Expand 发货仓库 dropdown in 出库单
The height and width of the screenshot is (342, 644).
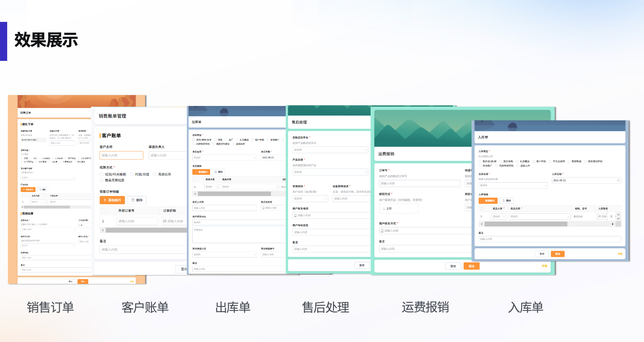224,158
